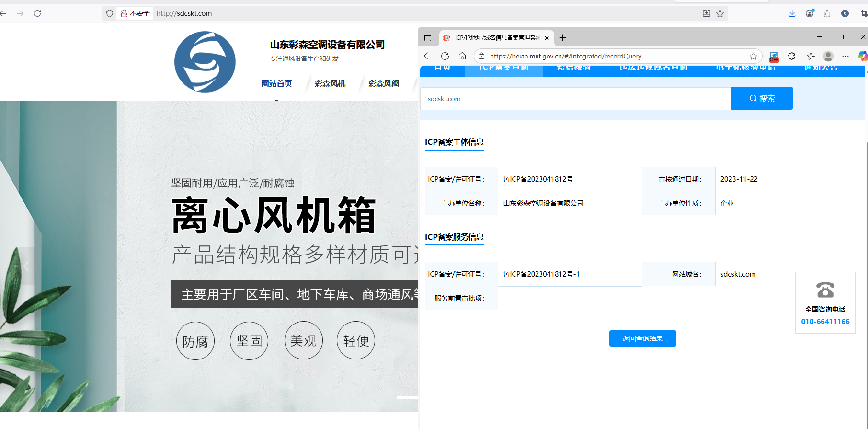This screenshot has height=429, width=868.
Task: Open the 网站首页 menu item
Action: (276, 83)
